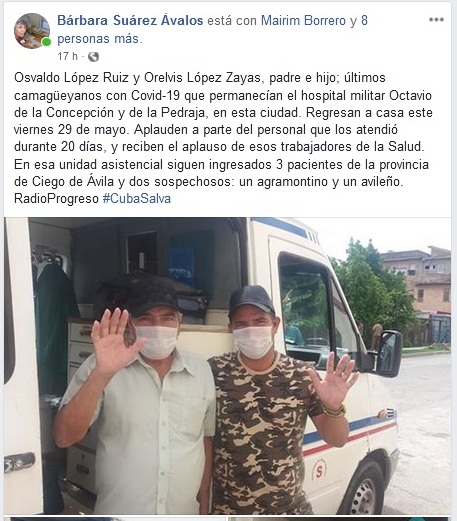
Task: Open the three-dots post options menu
Action: (x=436, y=20)
